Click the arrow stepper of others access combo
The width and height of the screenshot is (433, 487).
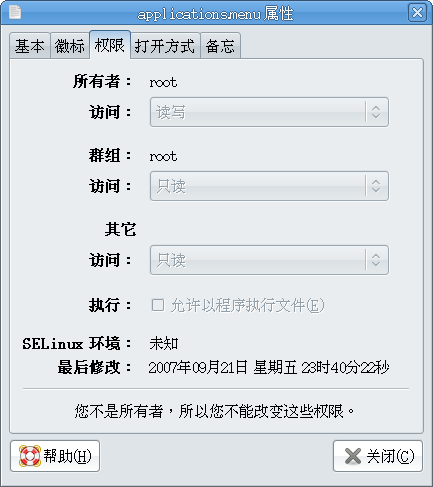[x=376, y=260]
